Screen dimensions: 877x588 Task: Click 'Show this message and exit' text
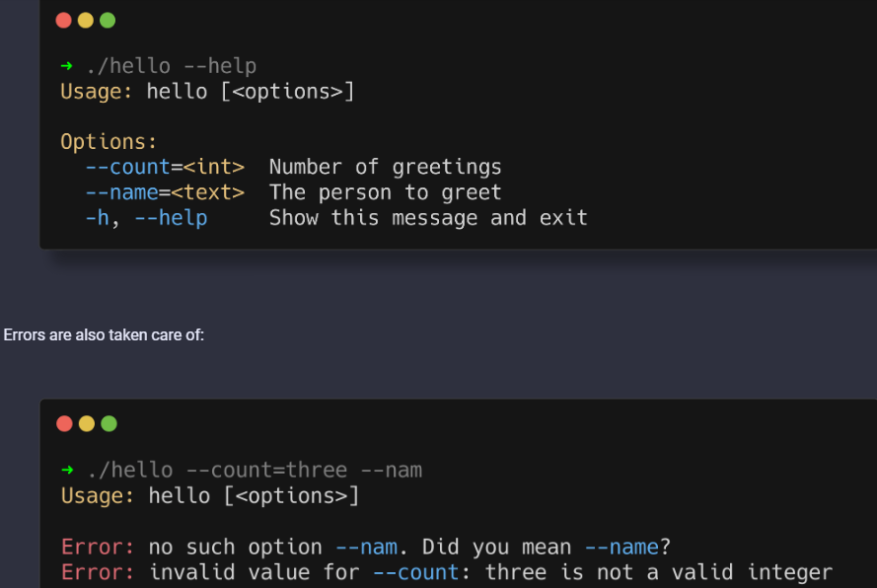tap(428, 218)
